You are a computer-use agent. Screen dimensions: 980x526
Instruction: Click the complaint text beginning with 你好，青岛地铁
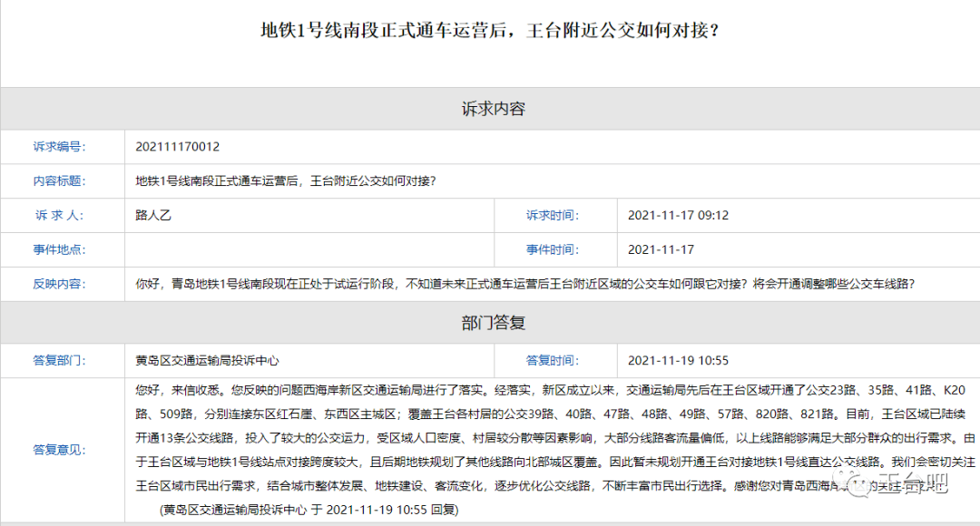tap(524, 284)
